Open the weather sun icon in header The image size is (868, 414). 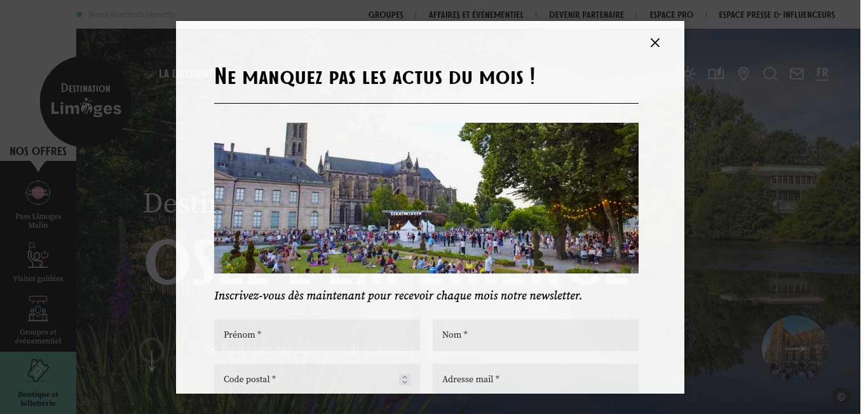[x=689, y=74]
